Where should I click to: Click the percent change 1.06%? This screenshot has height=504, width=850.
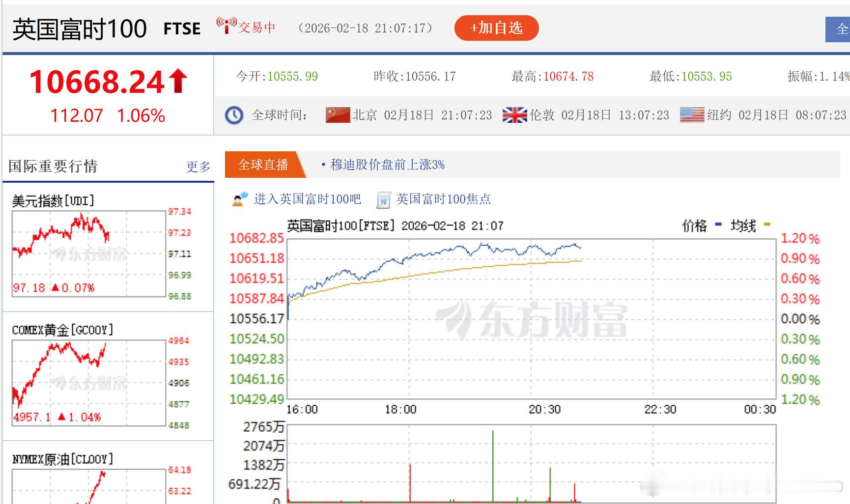coord(141,116)
